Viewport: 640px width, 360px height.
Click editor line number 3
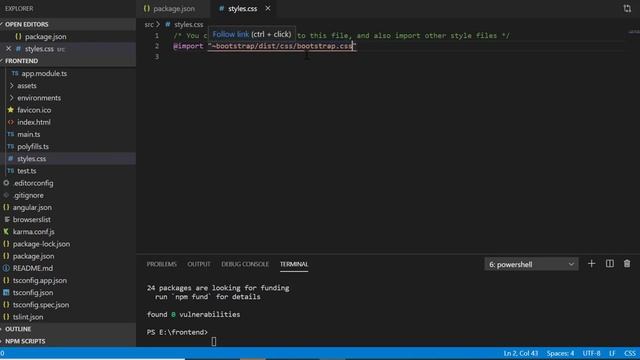157,56
